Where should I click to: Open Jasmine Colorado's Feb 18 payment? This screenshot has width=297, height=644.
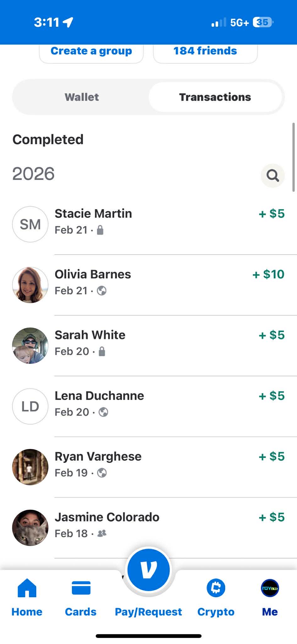pos(170,525)
